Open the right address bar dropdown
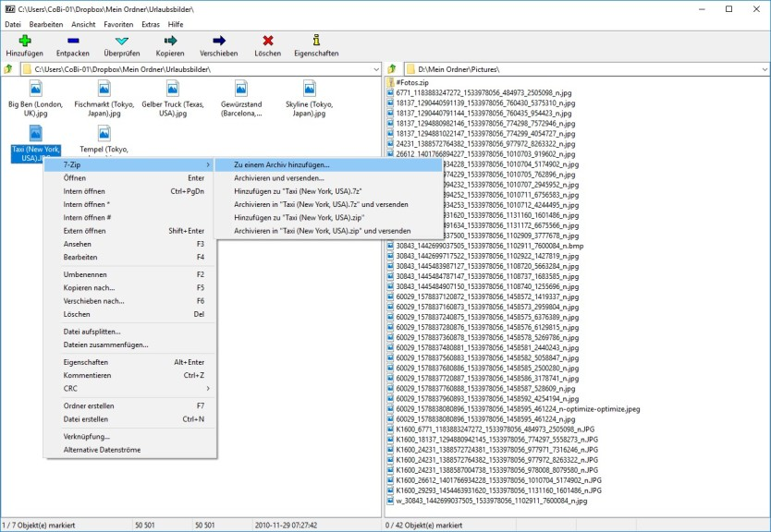The width and height of the screenshot is (771, 532). [x=765, y=68]
